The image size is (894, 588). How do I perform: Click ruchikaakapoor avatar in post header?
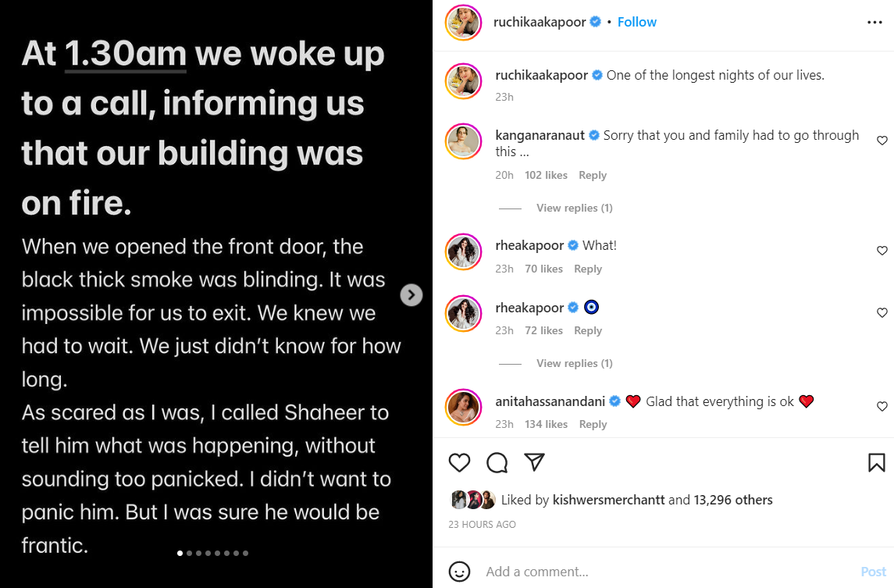click(463, 23)
